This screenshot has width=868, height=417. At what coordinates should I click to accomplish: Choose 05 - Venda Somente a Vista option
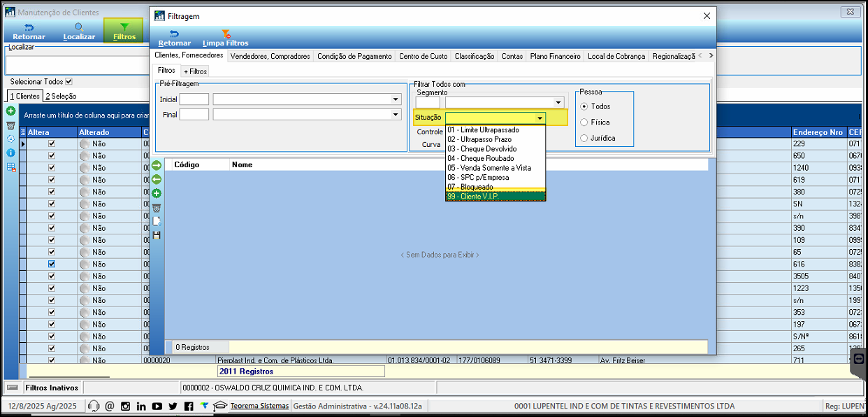pyautogui.click(x=496, y=168)
